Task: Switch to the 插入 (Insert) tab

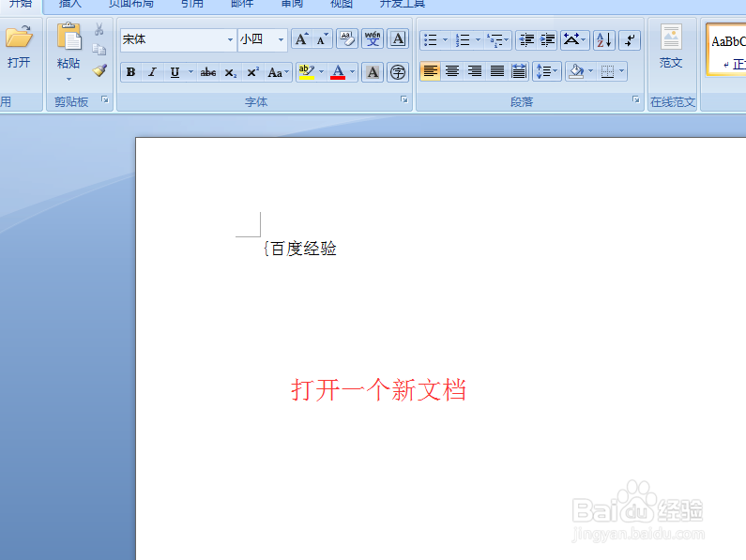Action: (70, 4)
